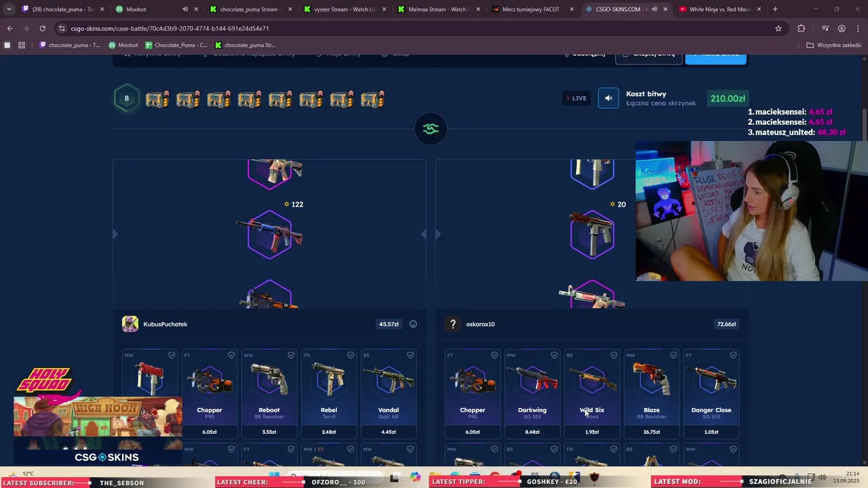The width and height of the screenshot is (868, 488).
Task: Click the shield icon on KubusPuchatek's Chopper card
Action: coord(231,355)
